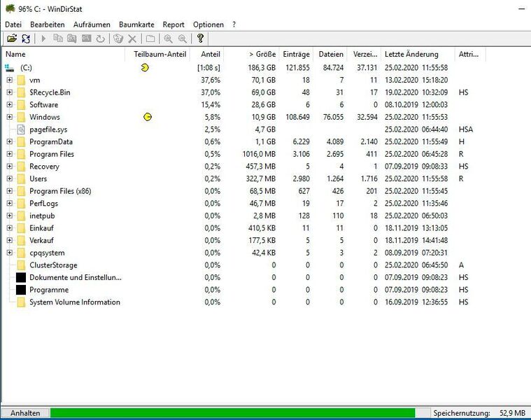531x420 pixels.
Task: Click the Speichernutzung status value
Action: click(512, 413)
